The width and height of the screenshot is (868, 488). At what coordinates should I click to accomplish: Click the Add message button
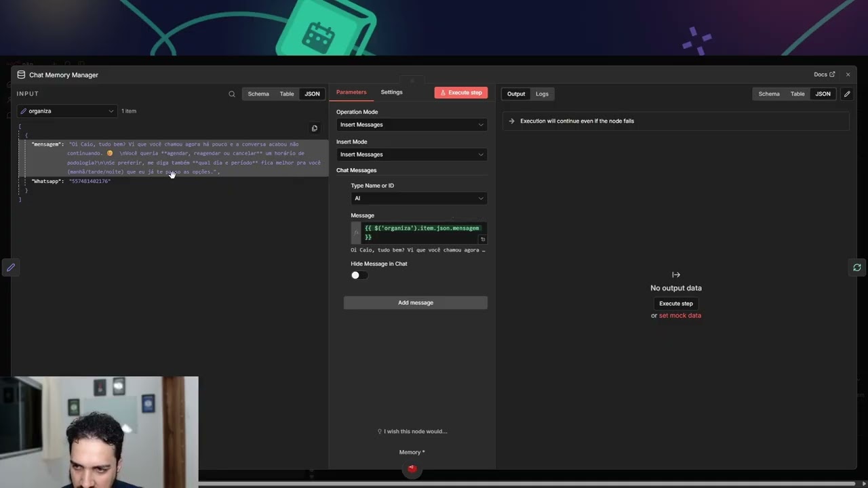(416, 303)
